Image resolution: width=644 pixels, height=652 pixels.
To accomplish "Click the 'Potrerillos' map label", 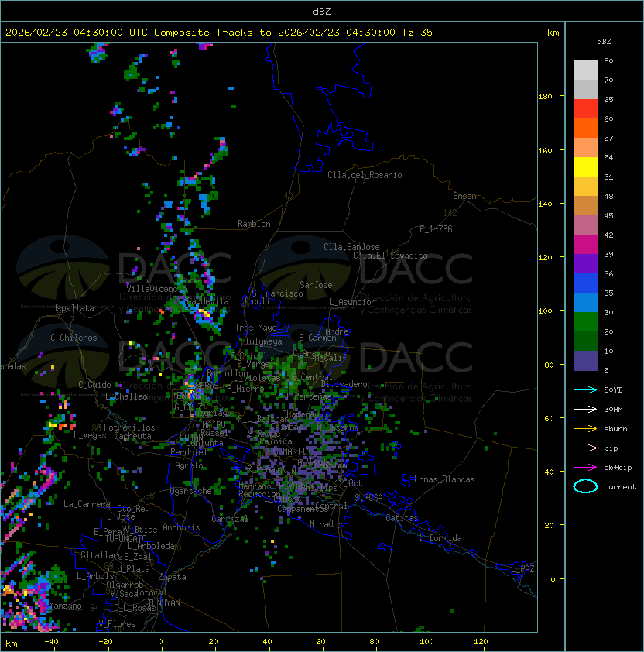I will click(129, 427).
